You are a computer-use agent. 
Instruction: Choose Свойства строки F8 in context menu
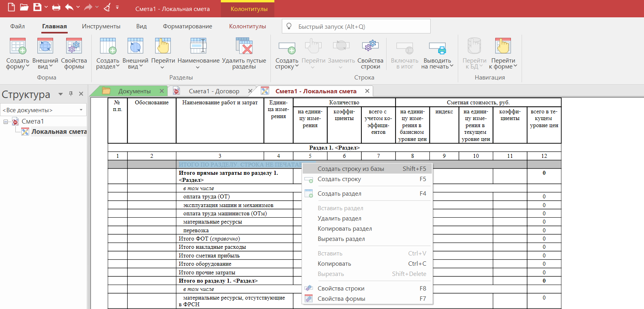pyautogui.click(x=367, y=289)
